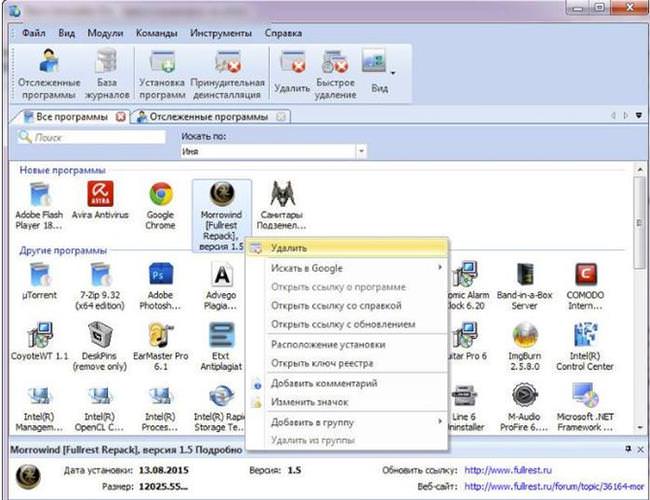This screenshot has width=650, height=500.
Task: Choose Удалить in context menu
Action: pyautogui.click(x=347, y=248)
